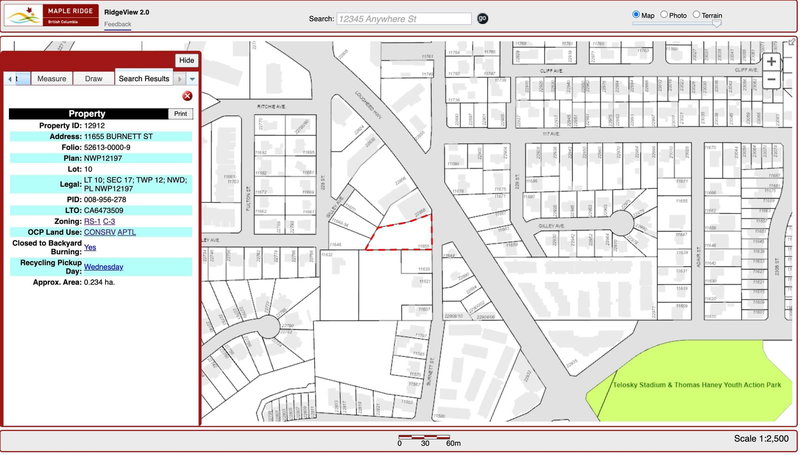The width and height of the screenshot is (800, 455).
Task: Open the Search Results tab
Action: [x=144, y=78]
